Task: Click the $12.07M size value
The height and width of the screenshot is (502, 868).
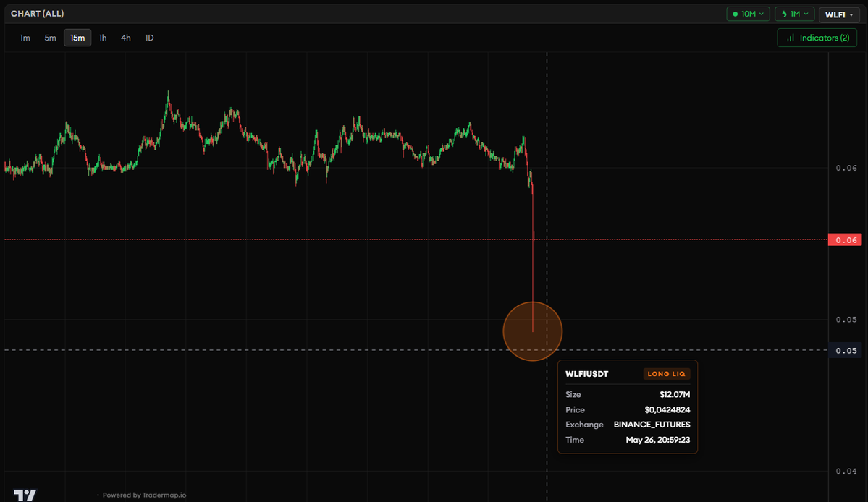Action: coord(675,394)
